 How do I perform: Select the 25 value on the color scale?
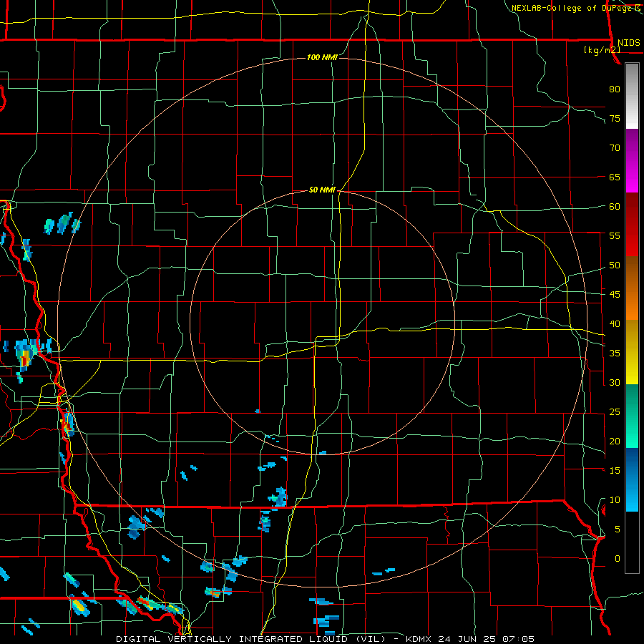click(615, 412)
